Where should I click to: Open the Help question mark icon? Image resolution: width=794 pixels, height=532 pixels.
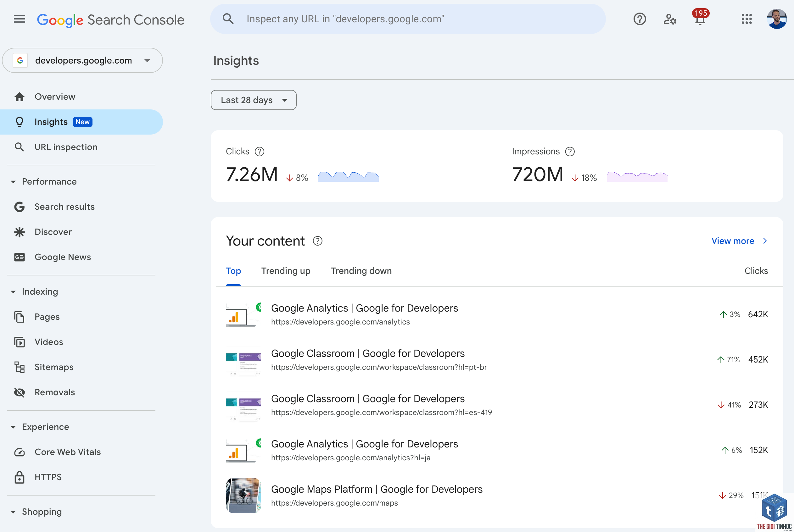(640, 19)
